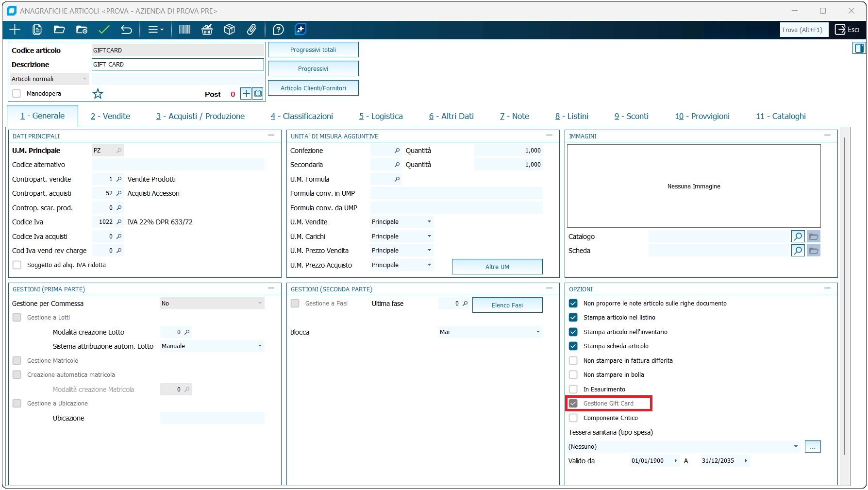Check the In Esaurimento option
868x490 pixels.
[x=573, y=389]
